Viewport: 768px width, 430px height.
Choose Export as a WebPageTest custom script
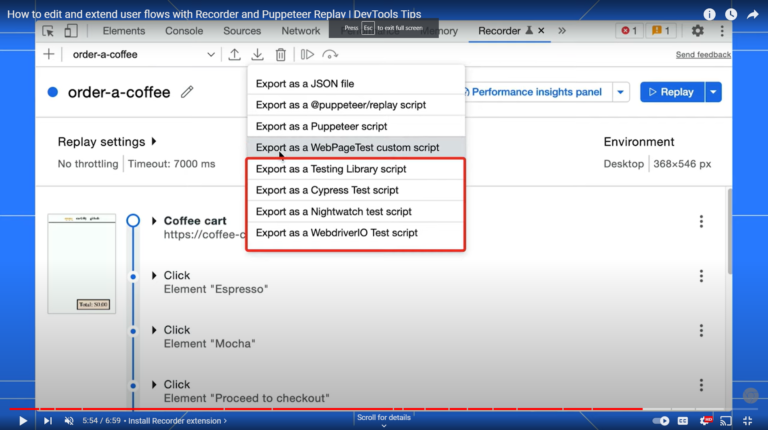tap(356, 147)
